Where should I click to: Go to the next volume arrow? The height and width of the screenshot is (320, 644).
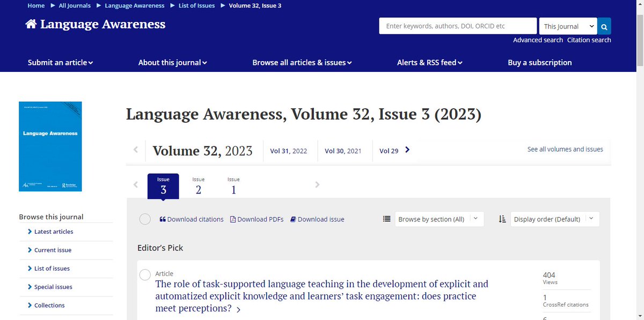(407, 150)
